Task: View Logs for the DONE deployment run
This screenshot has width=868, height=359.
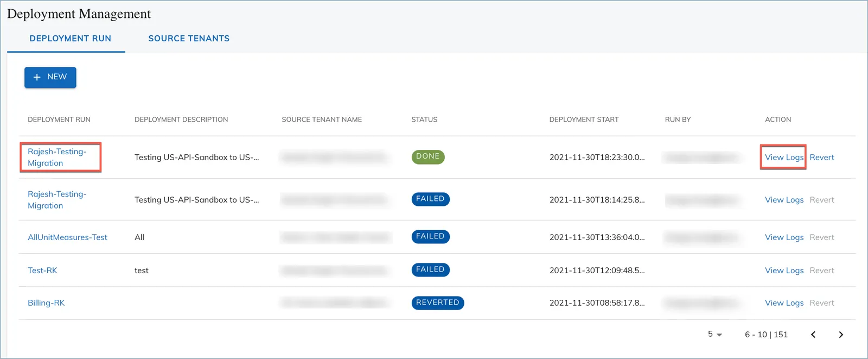Action: 784,157
